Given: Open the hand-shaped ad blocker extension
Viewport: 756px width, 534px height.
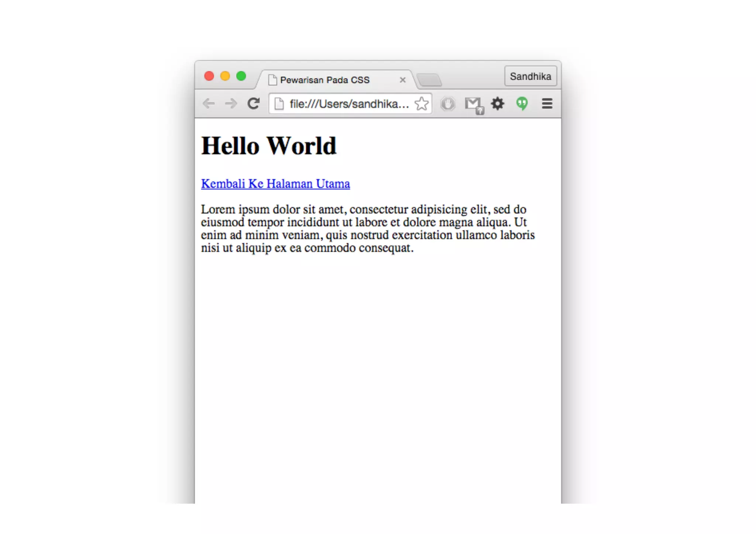Looking at the screenshot, I should (x=448, y=104).
